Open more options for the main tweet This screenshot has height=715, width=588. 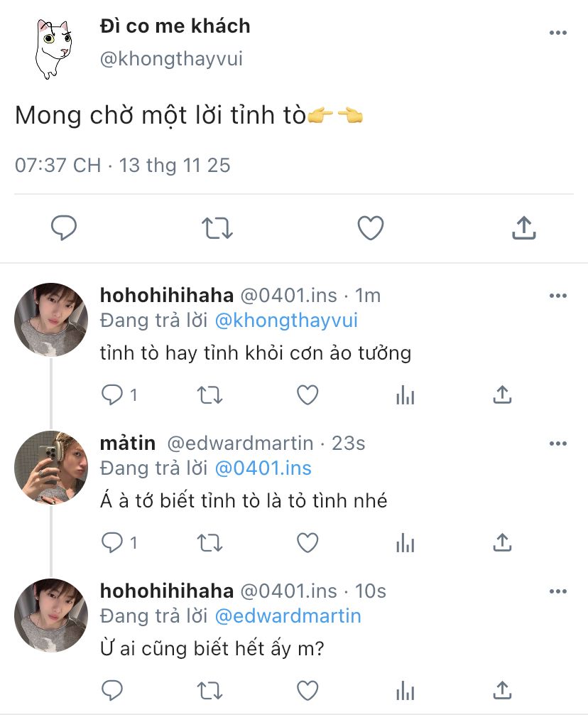[x=558, y=33]
